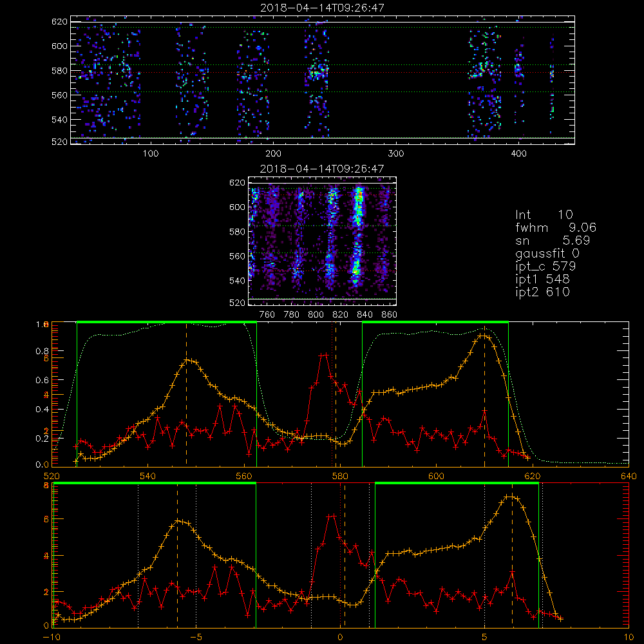Click orange x-axis label 560 of profile plot

click(x=244, y=476)
